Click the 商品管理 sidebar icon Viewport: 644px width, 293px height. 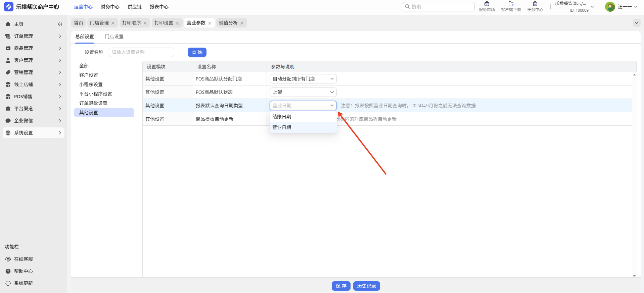click(8, 48)
